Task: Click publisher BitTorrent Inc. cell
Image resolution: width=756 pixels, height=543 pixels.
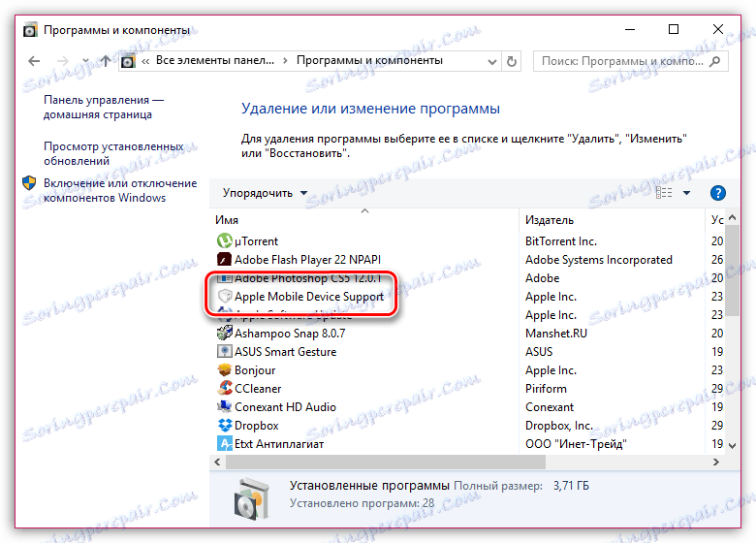Action: coord(561,241)
